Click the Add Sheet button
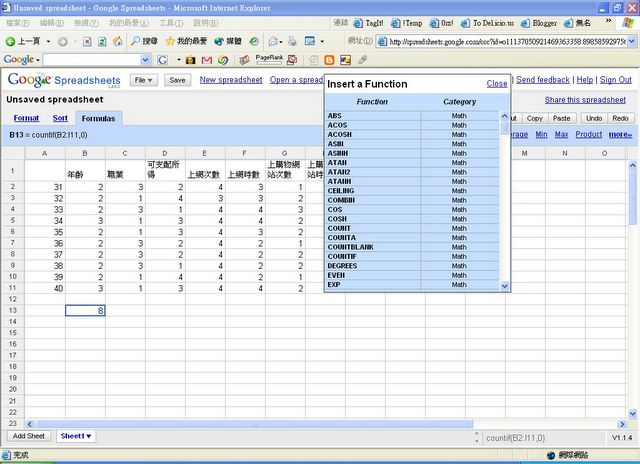640x464 pixels. tap(29, 436)
